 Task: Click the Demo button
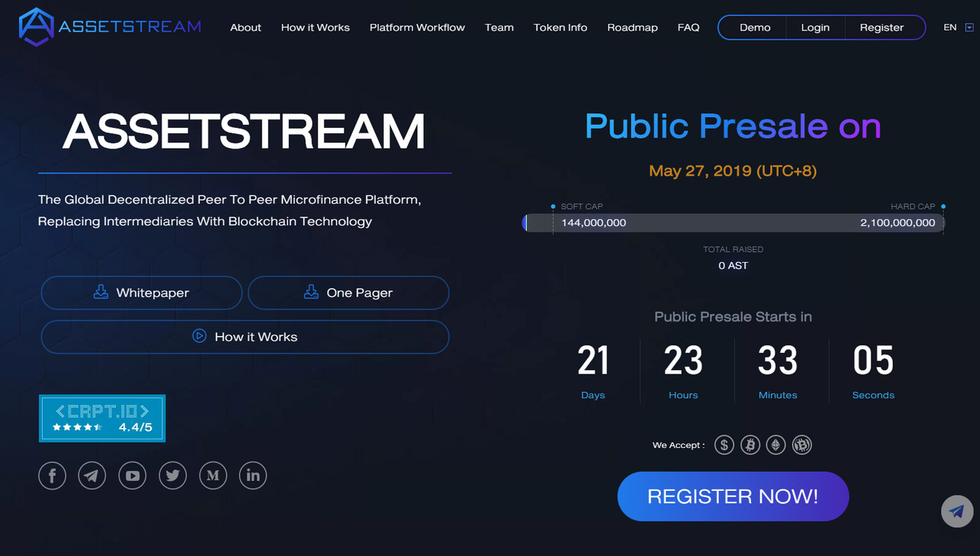[x=755, y=28]
